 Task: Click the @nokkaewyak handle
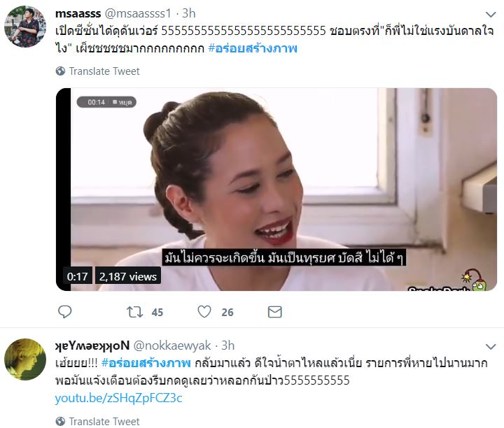(172, 345)
